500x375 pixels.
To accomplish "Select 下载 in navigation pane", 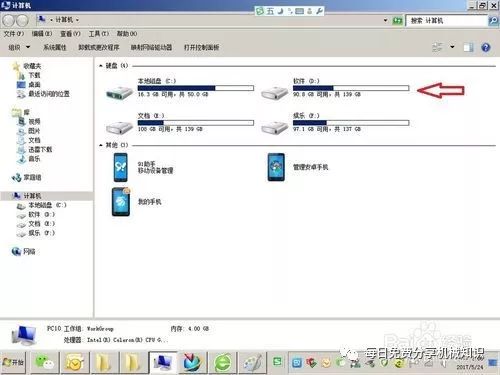I will pyautogui.click(x=29, y=75).
